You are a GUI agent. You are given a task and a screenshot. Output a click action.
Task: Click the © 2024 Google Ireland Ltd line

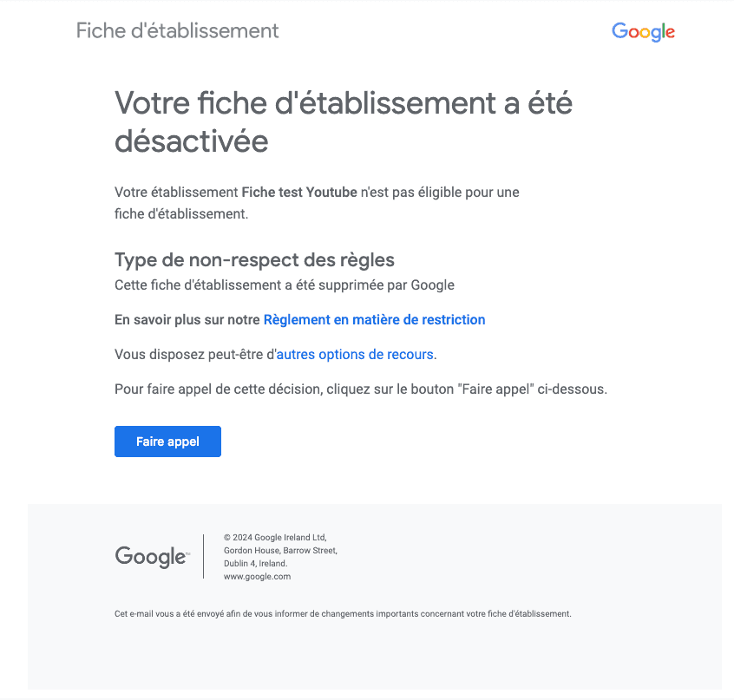(275, 537)
